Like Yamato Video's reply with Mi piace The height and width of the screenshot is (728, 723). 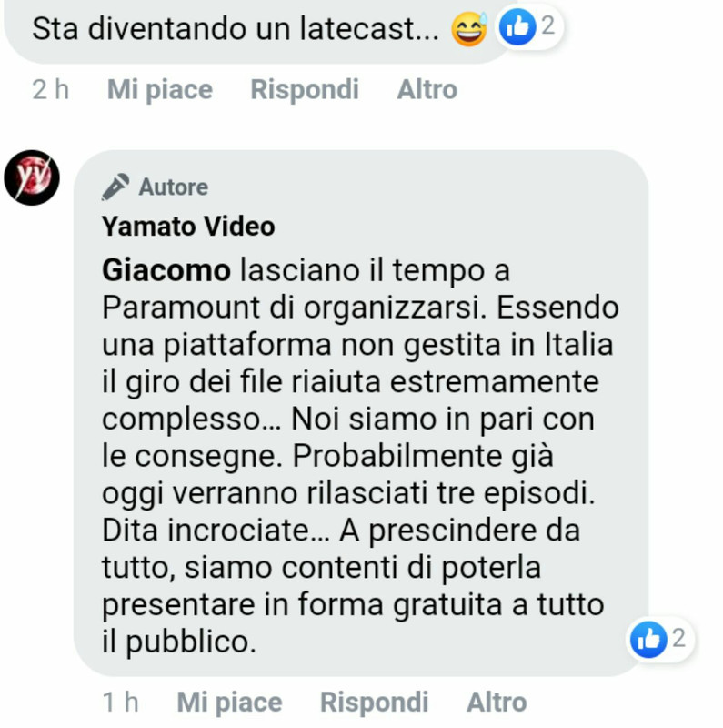click(229, 702)
